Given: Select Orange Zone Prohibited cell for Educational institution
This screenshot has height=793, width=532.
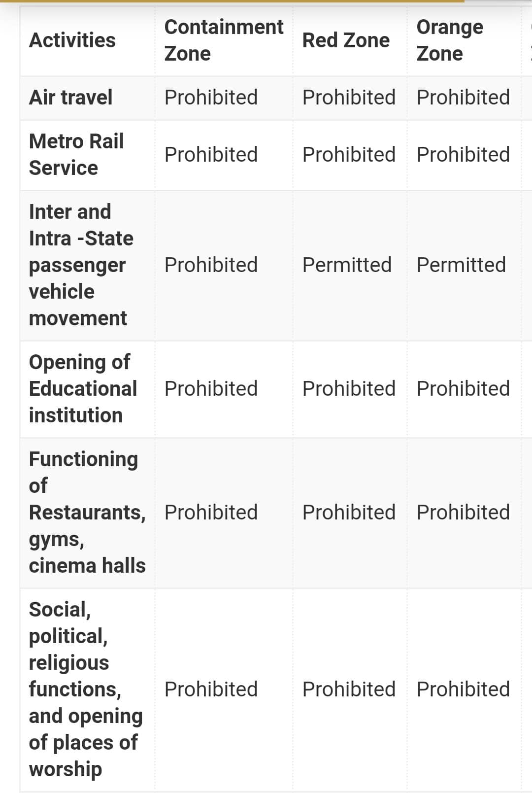Looking at the screenshot, I should (x=463, y=389).
